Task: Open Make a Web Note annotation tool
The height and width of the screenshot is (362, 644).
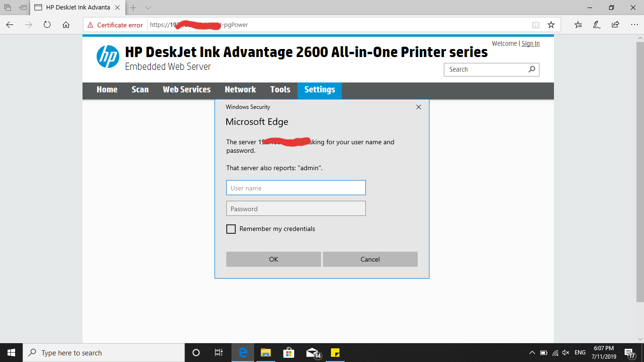Action: (x=596, y=25)
